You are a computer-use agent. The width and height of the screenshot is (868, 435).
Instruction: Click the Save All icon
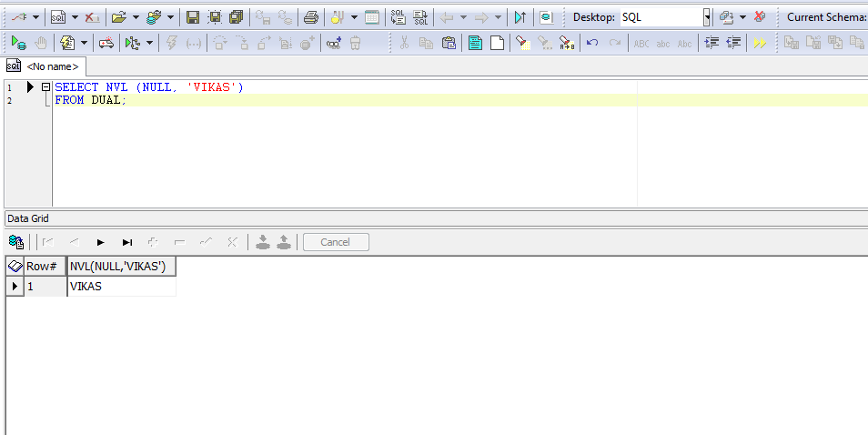(x=237, y=17)
